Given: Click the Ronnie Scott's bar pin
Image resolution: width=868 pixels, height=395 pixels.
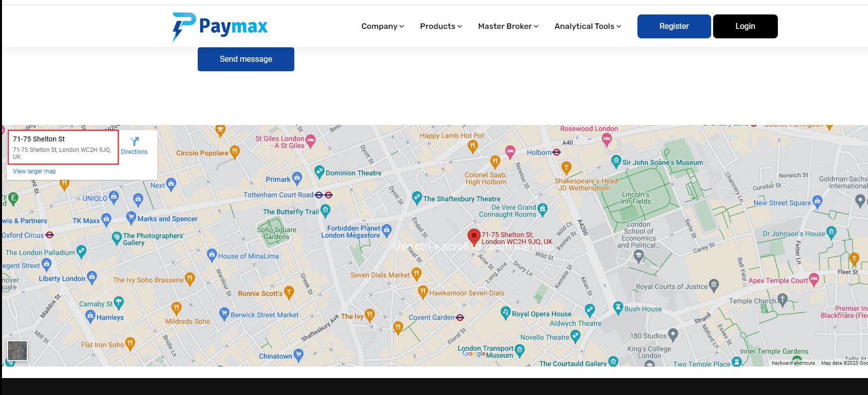Looking at the screenshot, I should (289, 292).
